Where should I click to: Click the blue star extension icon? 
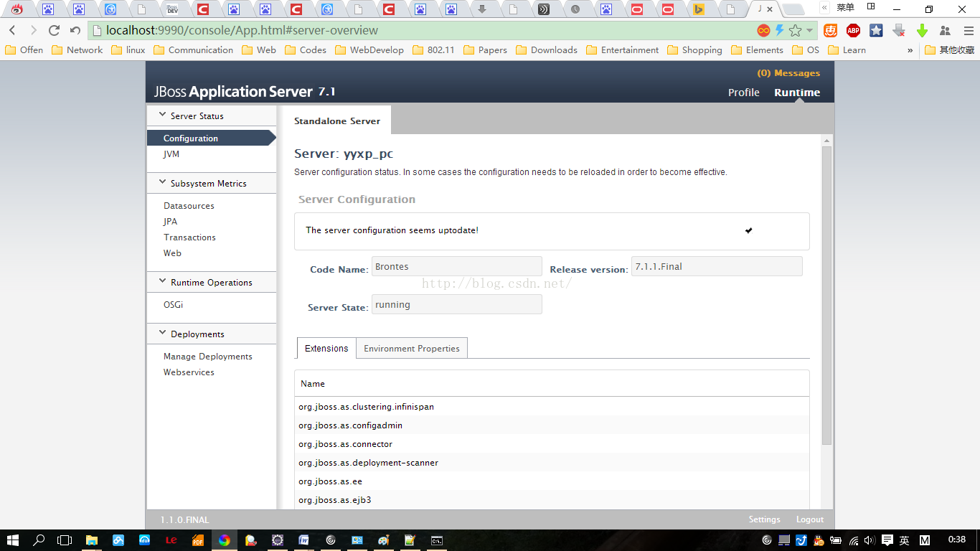point(876,30)
